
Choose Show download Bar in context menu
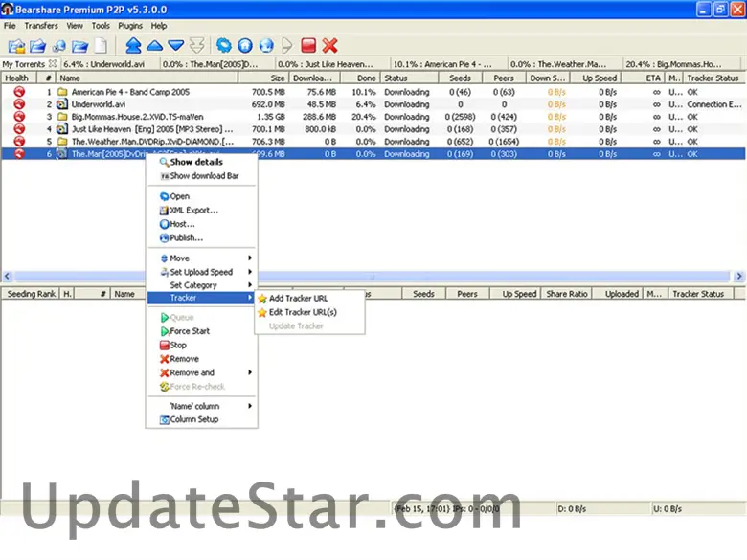point(201,176)
